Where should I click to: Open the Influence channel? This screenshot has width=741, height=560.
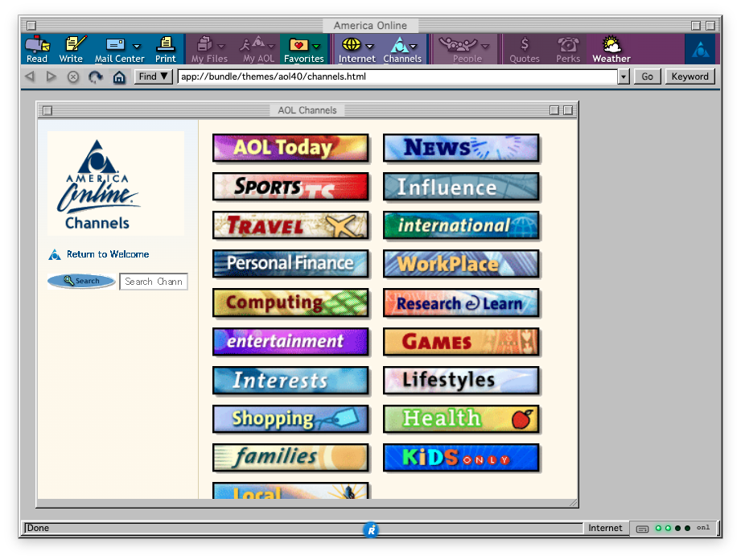pos(461,187)
